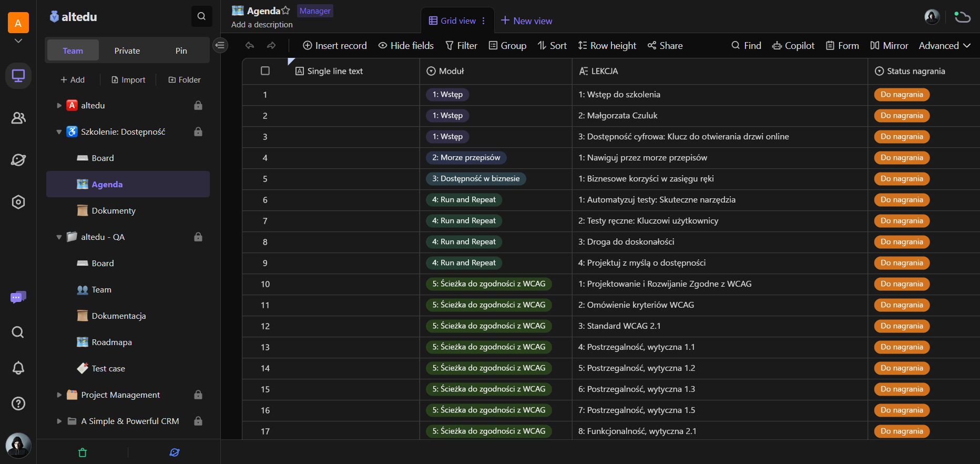Open the notifications bell in left rail
Screen dimensions: 980x464
point(18,368)
